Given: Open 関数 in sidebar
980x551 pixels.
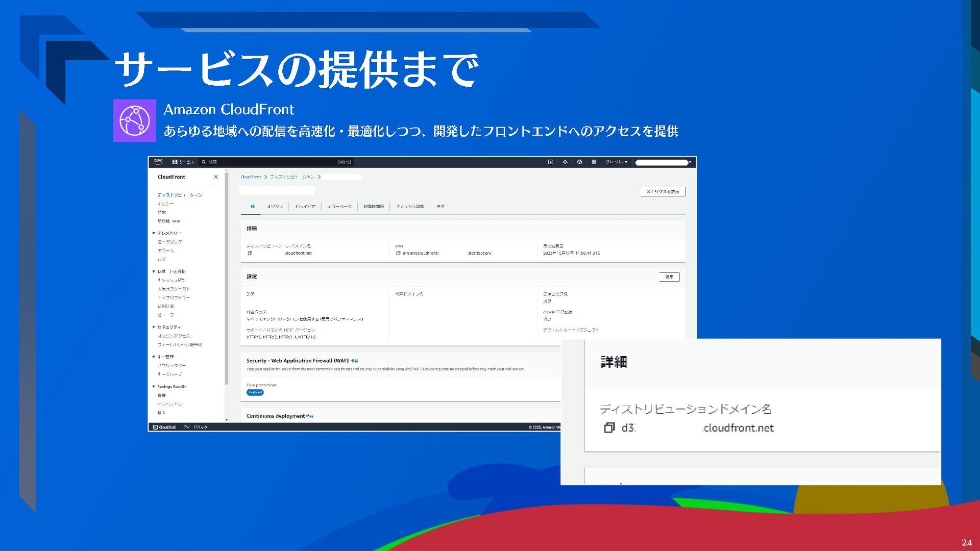Looking at the screenshot, I should click(161, 212).
